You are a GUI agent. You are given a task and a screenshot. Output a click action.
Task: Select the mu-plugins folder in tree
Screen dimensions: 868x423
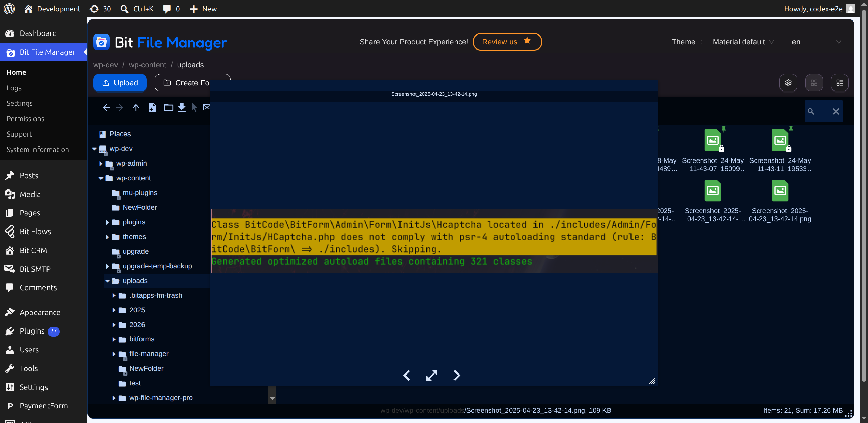(140, 193)
